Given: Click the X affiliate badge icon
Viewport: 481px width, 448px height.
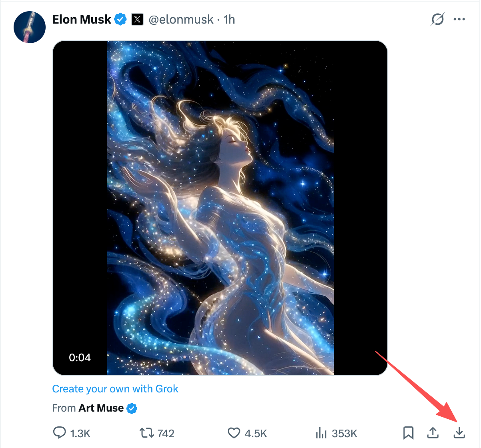Looking at the screenshot, I should click(x=137, y=19).
